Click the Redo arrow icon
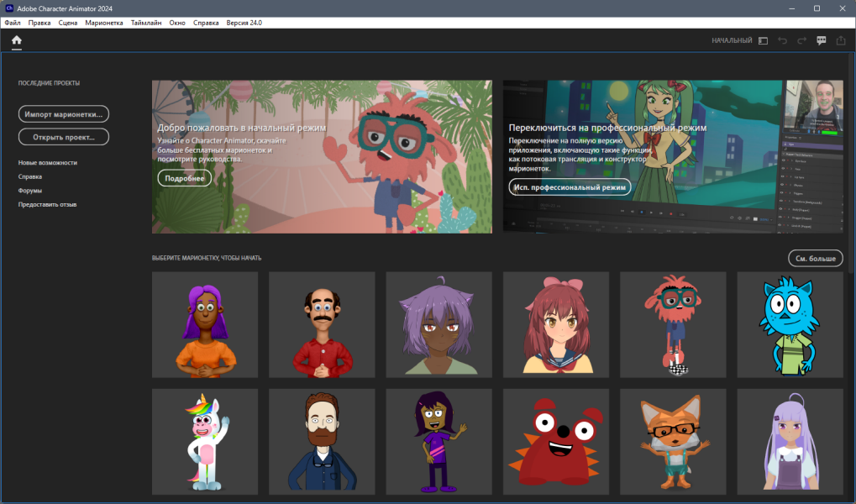 pyautogui.click(x=801, y=41)
